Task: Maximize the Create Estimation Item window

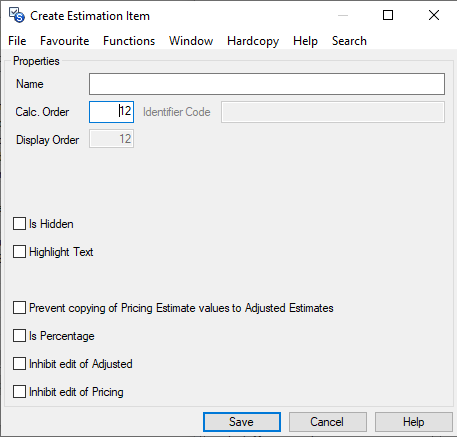Action: (388, 15)
